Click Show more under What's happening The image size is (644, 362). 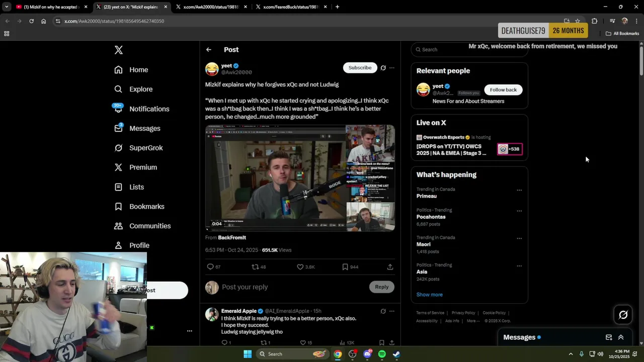click(x=429, y=295)
